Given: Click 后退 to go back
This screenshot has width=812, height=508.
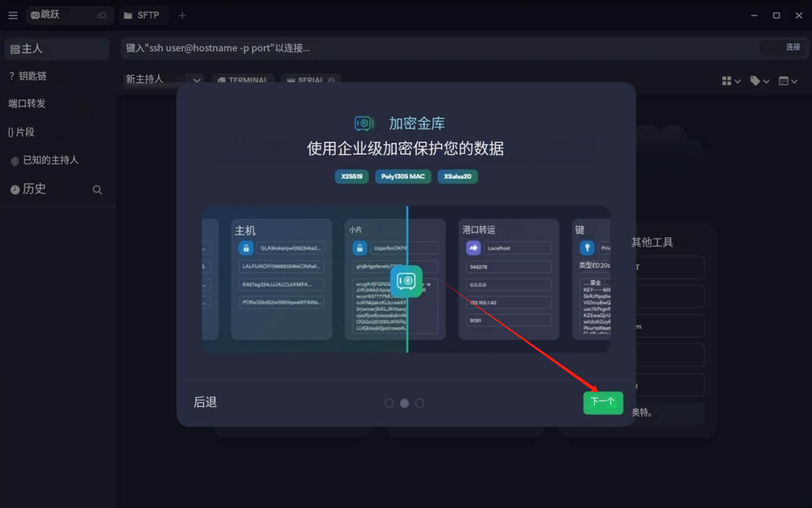Looking at the screenshot, I should point(205,402).
